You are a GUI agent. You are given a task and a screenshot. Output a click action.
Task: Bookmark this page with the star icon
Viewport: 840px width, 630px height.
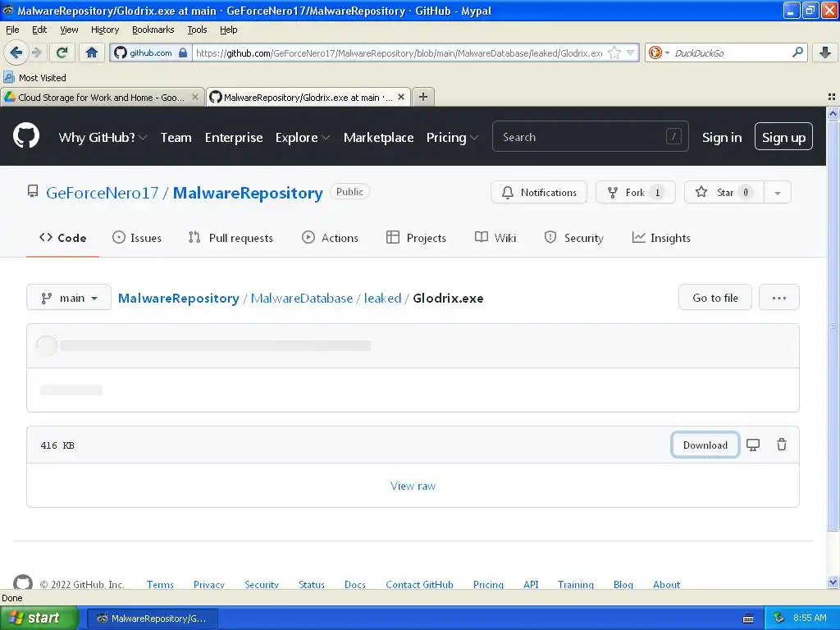coord(614,52)
